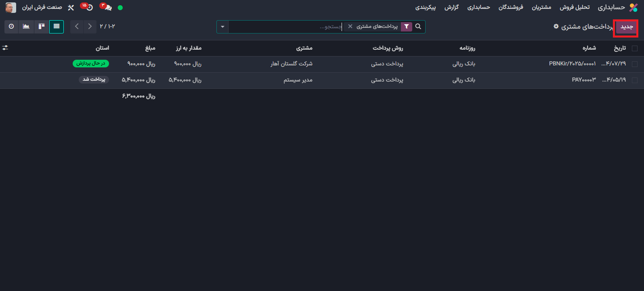This screenshot has height=291, width=644.
Task: Click the gear icon beside پرداخت‌های مشتری
Action: pyautogui.click(x=556, y=27)
